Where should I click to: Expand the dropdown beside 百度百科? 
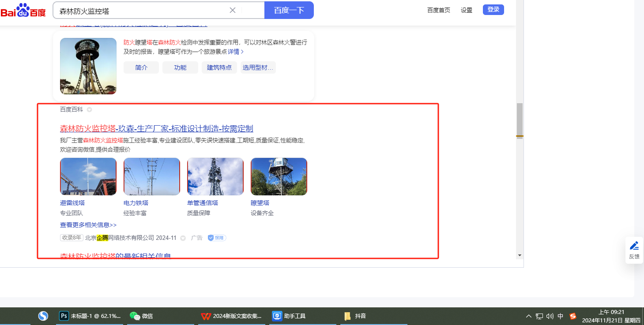click(89, 109)
